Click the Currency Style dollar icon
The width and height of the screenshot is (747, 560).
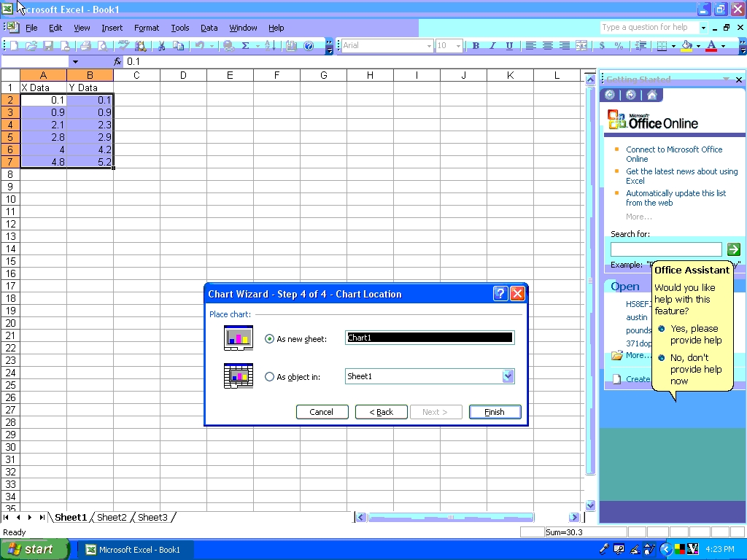click(x=602, y=45)
